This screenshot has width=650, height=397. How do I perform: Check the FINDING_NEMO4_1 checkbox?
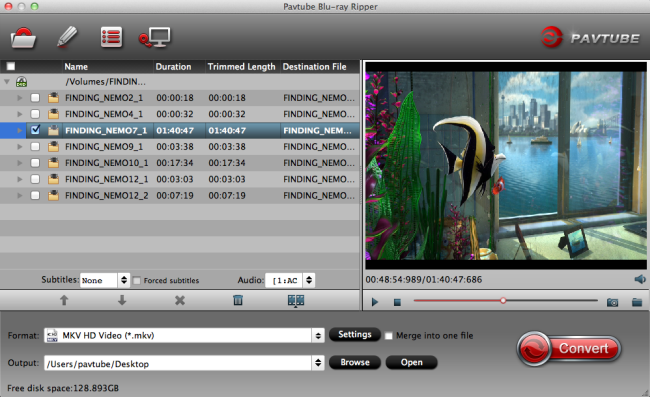(35, 114)
